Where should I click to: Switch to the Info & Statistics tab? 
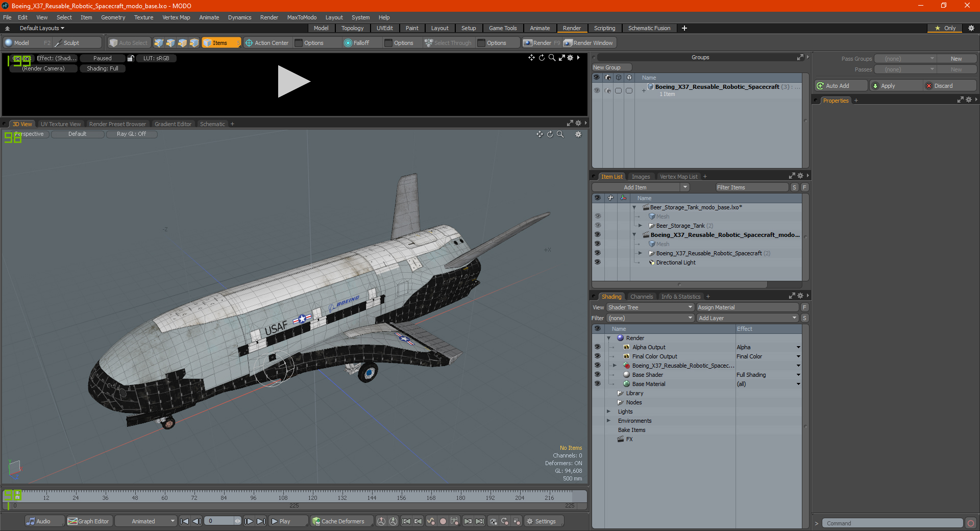681,297
